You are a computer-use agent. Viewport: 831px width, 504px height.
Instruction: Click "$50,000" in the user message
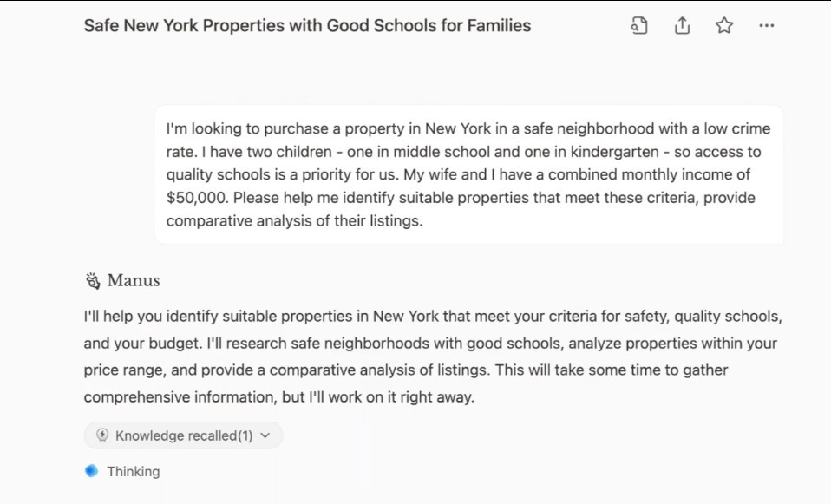[x=197, y=198]
